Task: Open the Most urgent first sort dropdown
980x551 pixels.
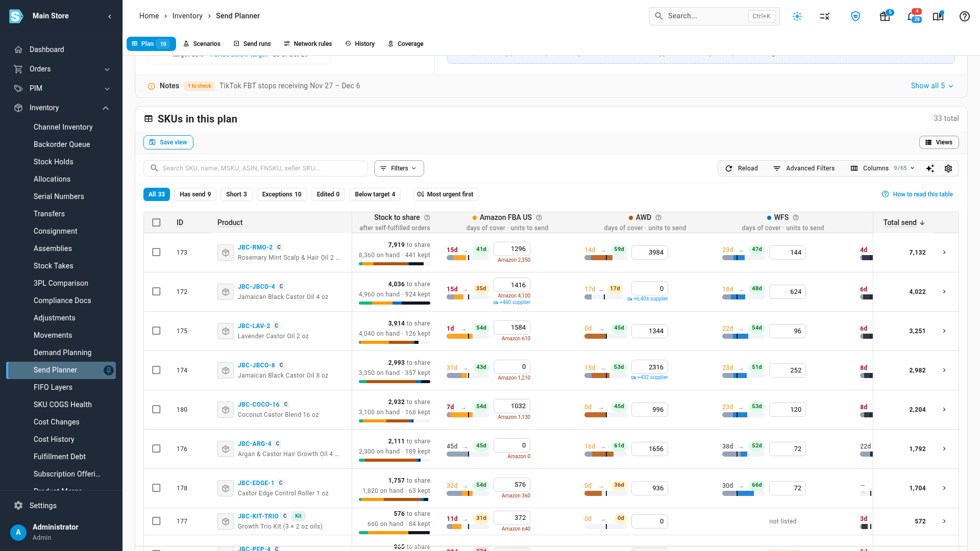Action: [x=445, y=194]
